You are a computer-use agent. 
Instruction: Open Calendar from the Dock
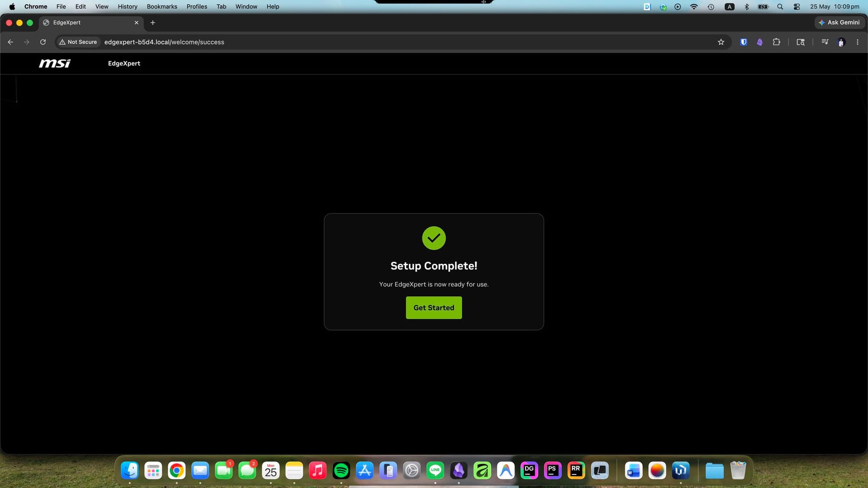271,470
